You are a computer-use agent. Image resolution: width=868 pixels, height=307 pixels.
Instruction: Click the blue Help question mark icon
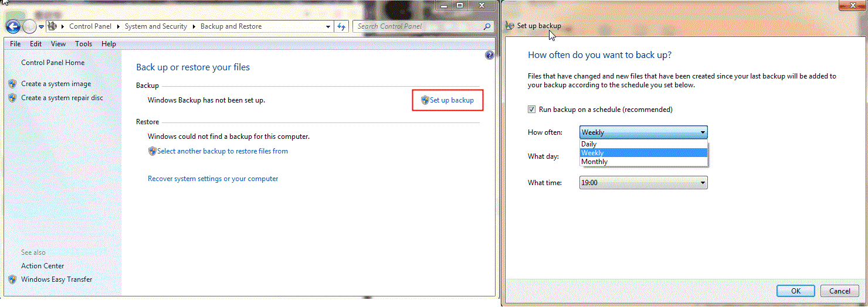click(x=490, y=56)
